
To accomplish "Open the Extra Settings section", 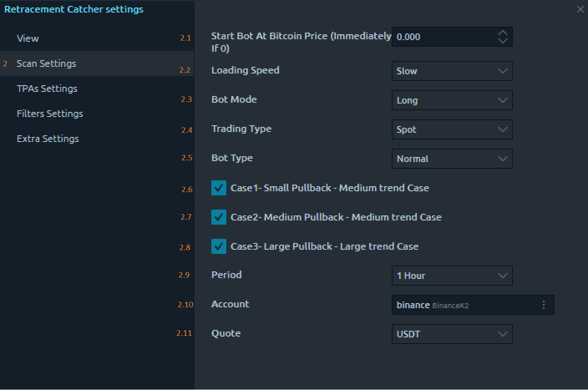I will pos(48,139).
